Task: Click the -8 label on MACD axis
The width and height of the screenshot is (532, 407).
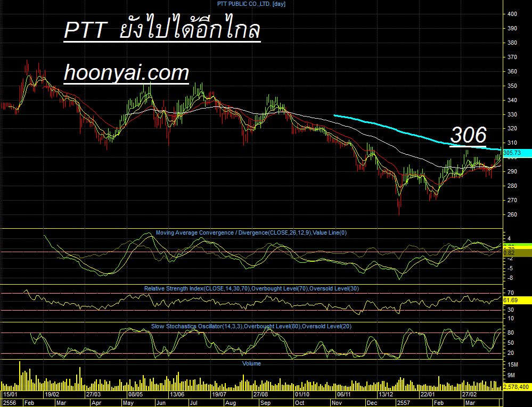Action: [x=510, y=278]
